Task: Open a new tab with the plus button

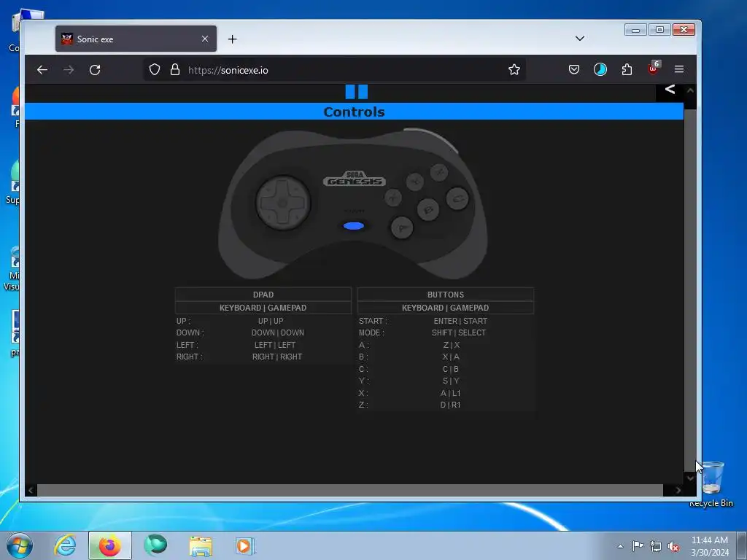Action: tap(232, 39)
